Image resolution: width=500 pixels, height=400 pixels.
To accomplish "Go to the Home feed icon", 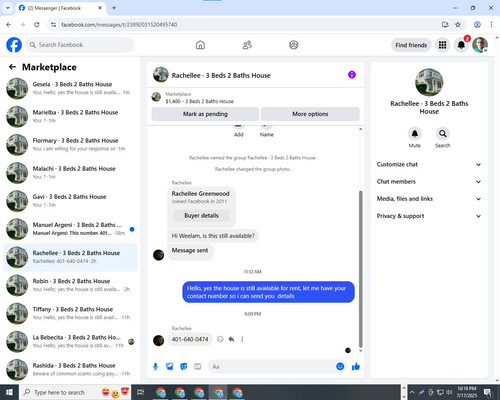I will pyautogui.click(x=200, y=45).
